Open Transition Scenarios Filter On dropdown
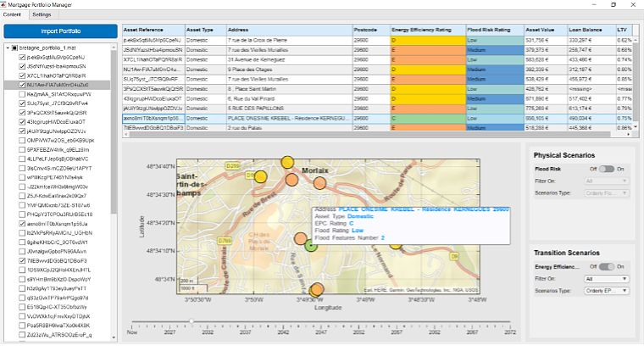The width and height of the screenshot is (644, 362). (607, 278)
